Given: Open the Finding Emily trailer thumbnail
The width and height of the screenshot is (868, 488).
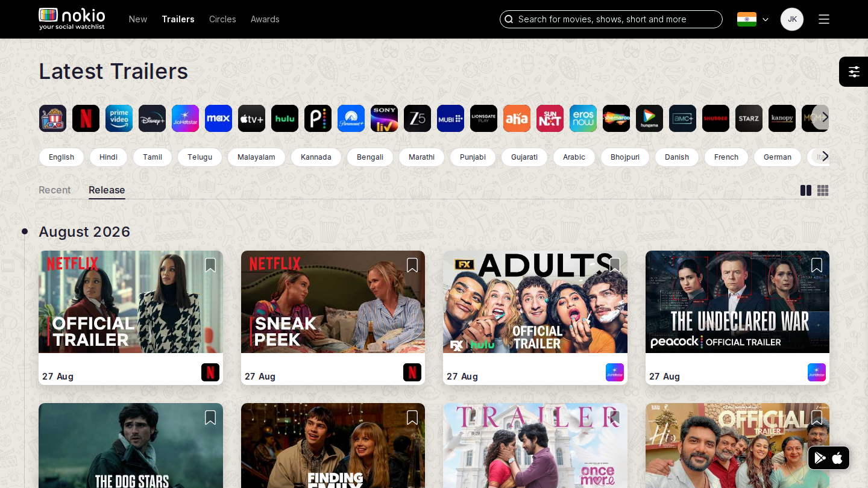Looking at the screenshot, I should [333, 446].
